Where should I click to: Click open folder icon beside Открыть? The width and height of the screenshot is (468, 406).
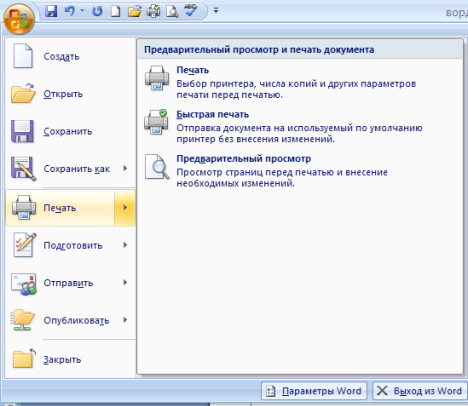tap(23, 93)
